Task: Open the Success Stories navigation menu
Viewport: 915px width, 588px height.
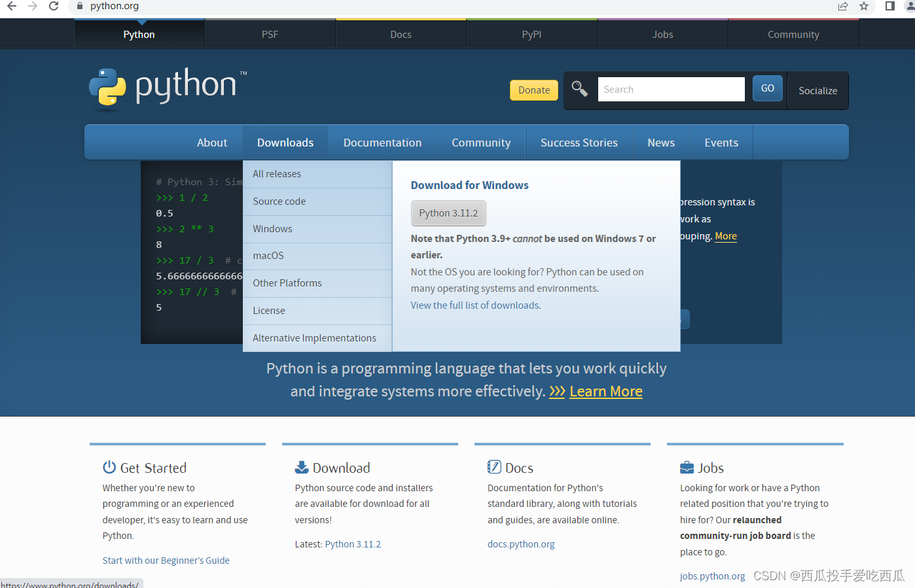Action: [x=579, y=143]
